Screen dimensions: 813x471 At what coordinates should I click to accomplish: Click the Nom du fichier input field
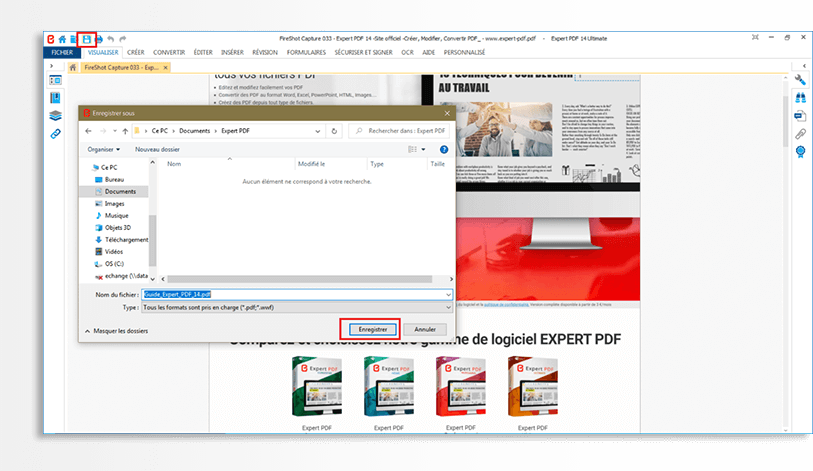coord(297,295)
